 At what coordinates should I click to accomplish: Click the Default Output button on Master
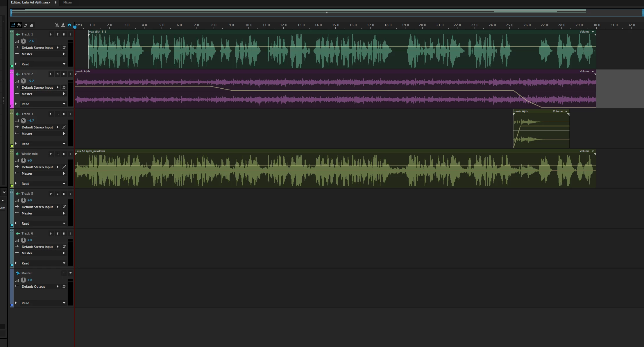(33, 287)
